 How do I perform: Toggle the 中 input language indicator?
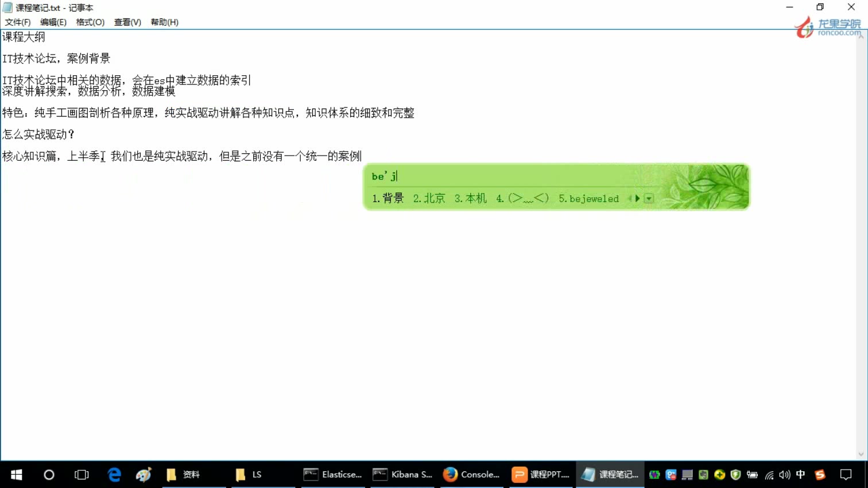[x=800, y=474]
